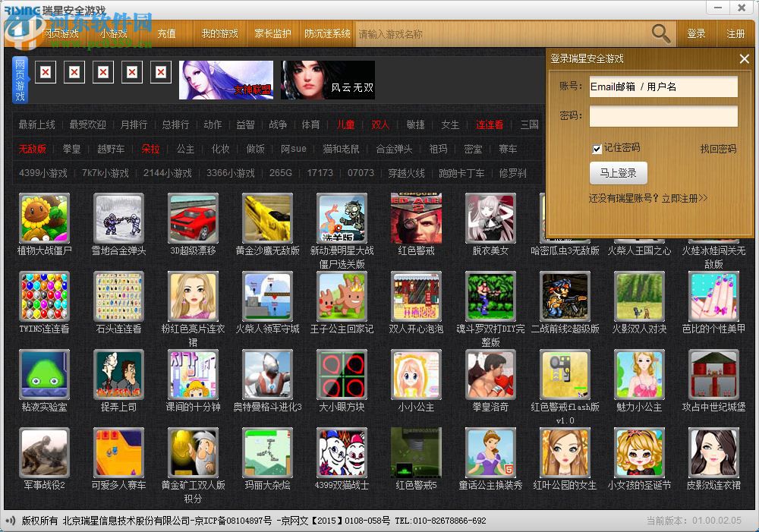Uncheck the 记住密码 remember password box
The height and width of the screenshot is (532, 759).
point(597,149)
